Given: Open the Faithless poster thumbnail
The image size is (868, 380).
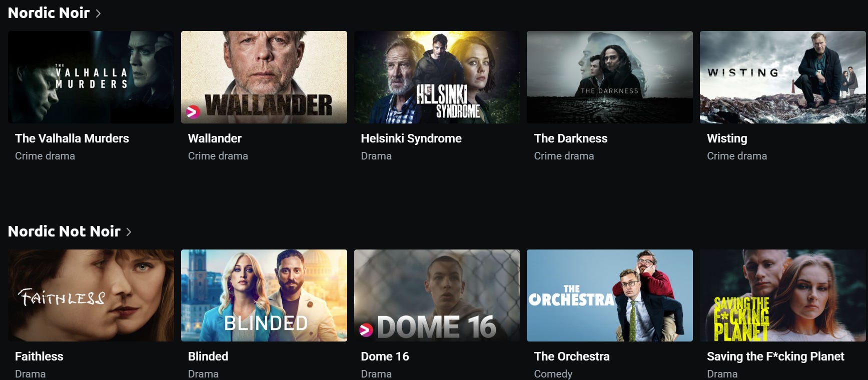Looking at the screenshot, I should (91, 295).
